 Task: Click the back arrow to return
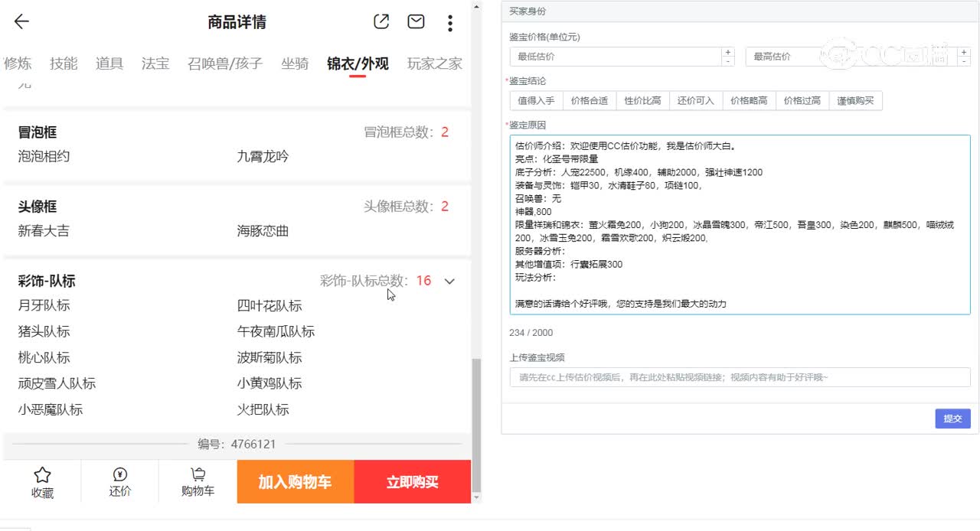click(x=21, y=21)
